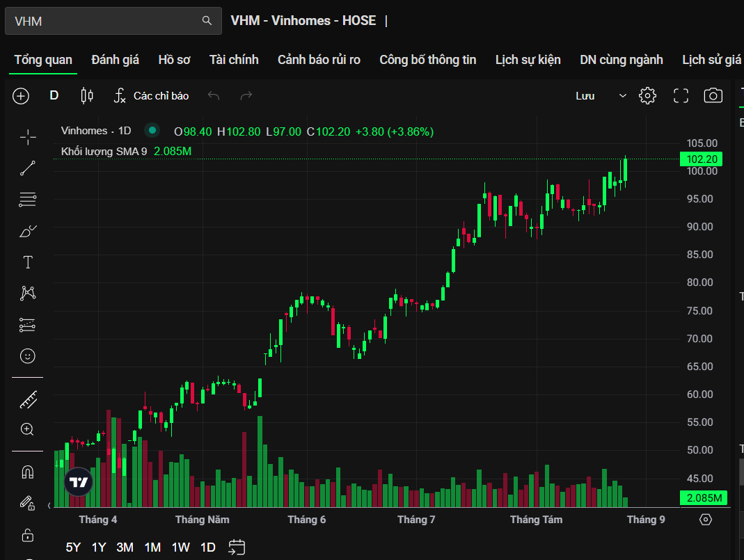Click the 2.085M volume axis label
The width and height of the screenshot is (744, 560).
704,498
